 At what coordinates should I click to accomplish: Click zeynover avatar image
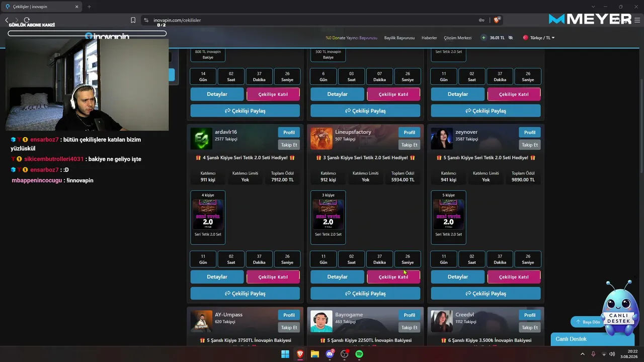(442, 139)
